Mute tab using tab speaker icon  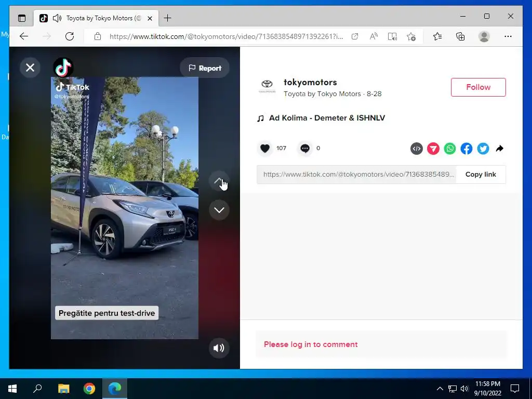[x=57, y=18]
